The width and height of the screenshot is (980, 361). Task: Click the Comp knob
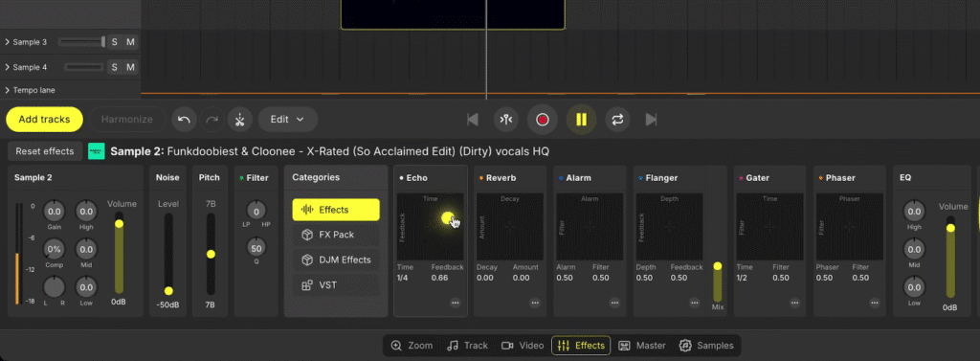(x=55, y=249)
